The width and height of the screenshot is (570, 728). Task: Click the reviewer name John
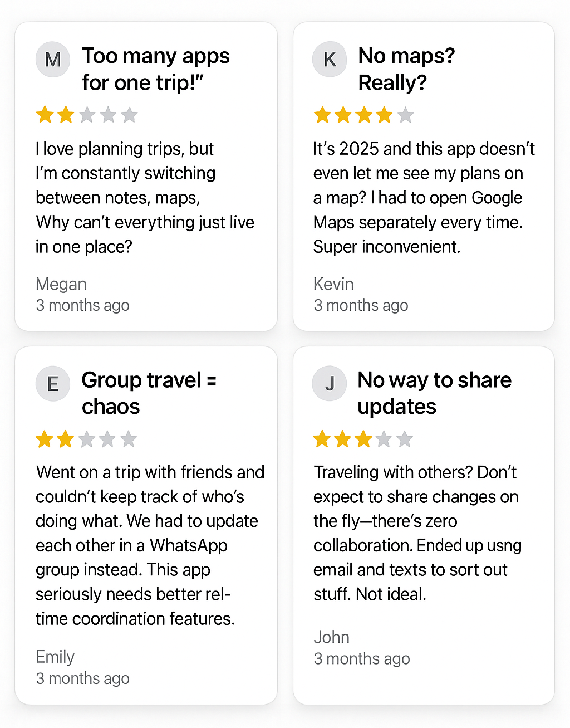331,637
